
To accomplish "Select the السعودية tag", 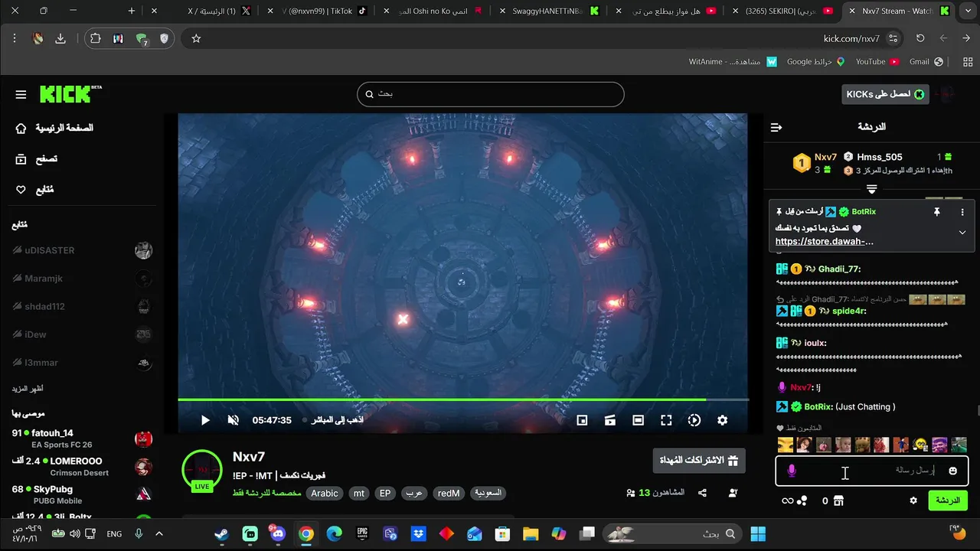I will (x=488, y=494).
